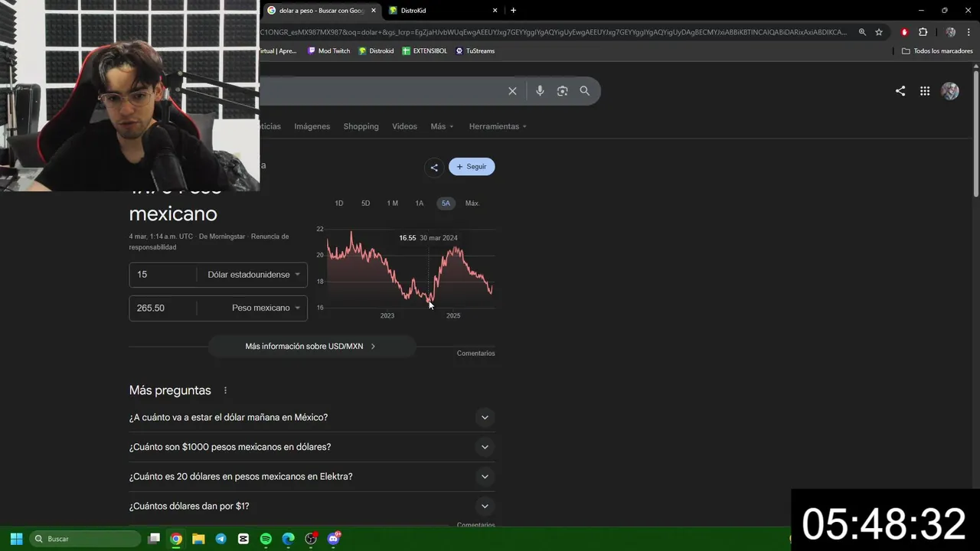This screenshot has width=980, height=551.
Task: Select the 1D chart range
Action: tap(339, 204)
